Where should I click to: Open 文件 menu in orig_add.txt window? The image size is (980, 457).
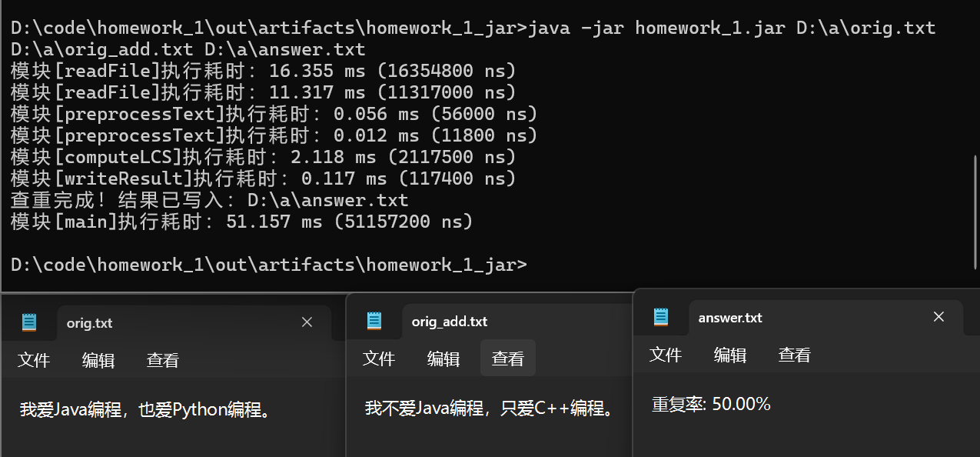point(379,359)
